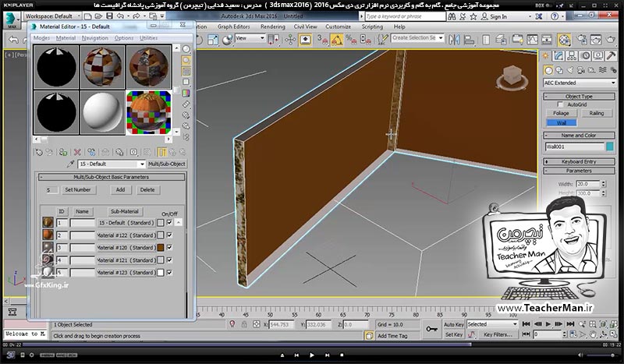Click the Add sub-material button

click(121, 189)
